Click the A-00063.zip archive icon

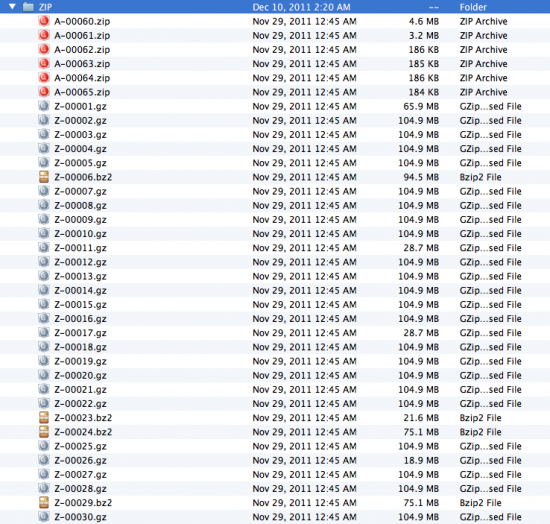(x=44, y=63)
